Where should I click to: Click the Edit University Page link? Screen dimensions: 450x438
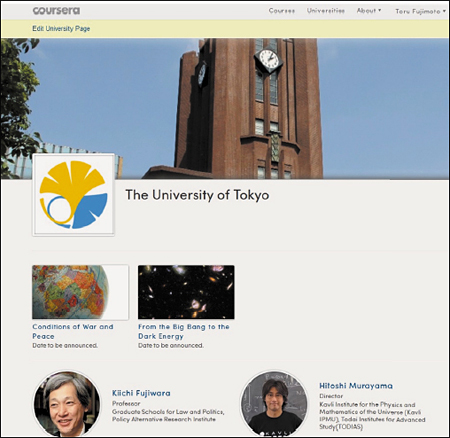[61, 29]
